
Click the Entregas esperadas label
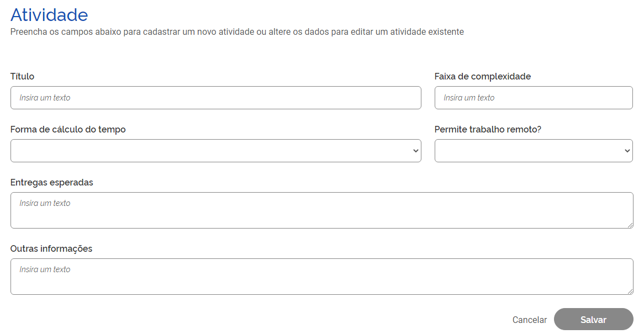click(x=52, y=182)
